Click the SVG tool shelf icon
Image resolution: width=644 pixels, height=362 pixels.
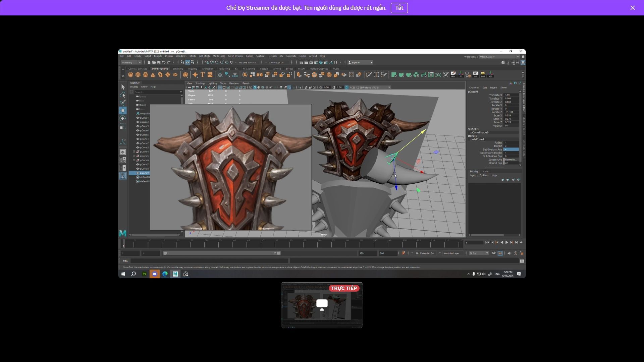tap(210, 75)
